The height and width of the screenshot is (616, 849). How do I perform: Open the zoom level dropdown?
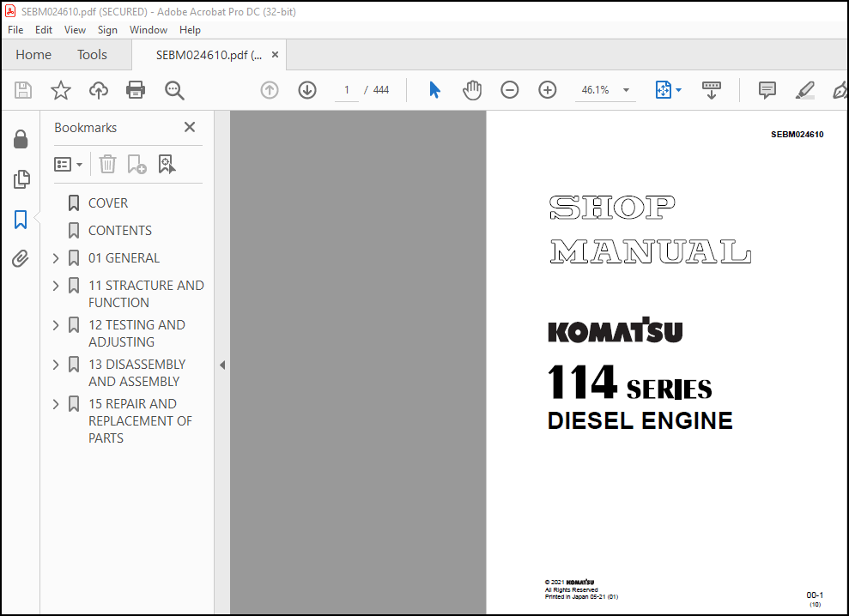[627, 90]
